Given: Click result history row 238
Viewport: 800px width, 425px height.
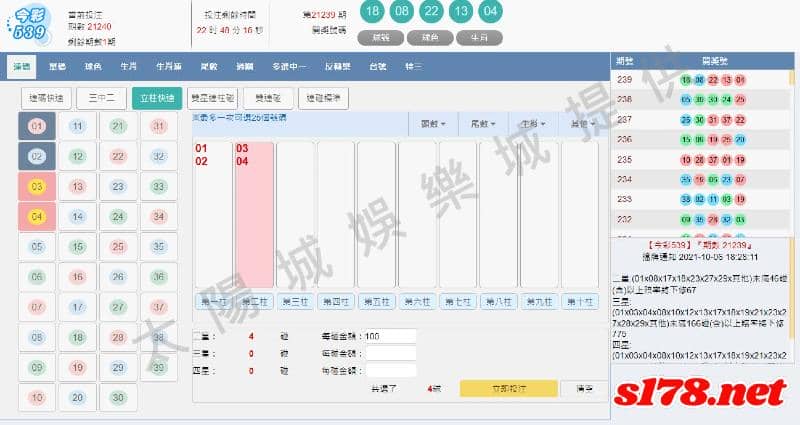Looking at the screenshot, I should tap(703, 99).
